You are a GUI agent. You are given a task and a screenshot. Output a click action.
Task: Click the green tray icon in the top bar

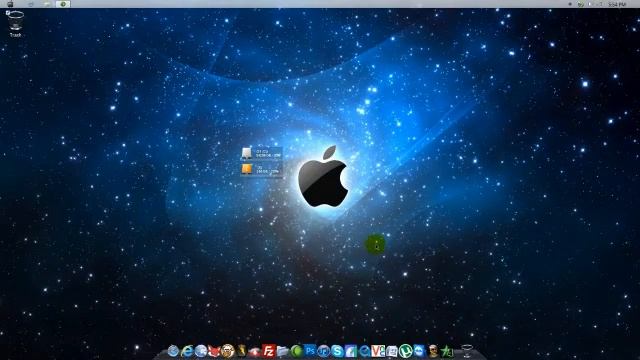[581, 4]
